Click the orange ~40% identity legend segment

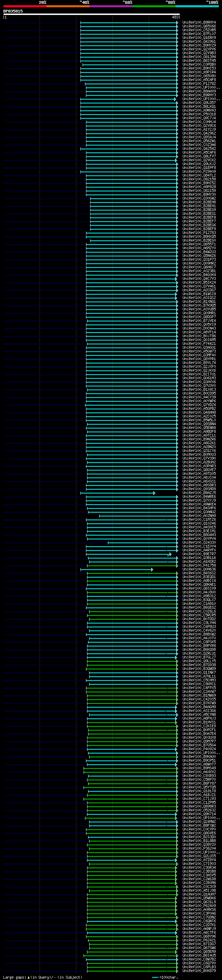coord(68,6)
